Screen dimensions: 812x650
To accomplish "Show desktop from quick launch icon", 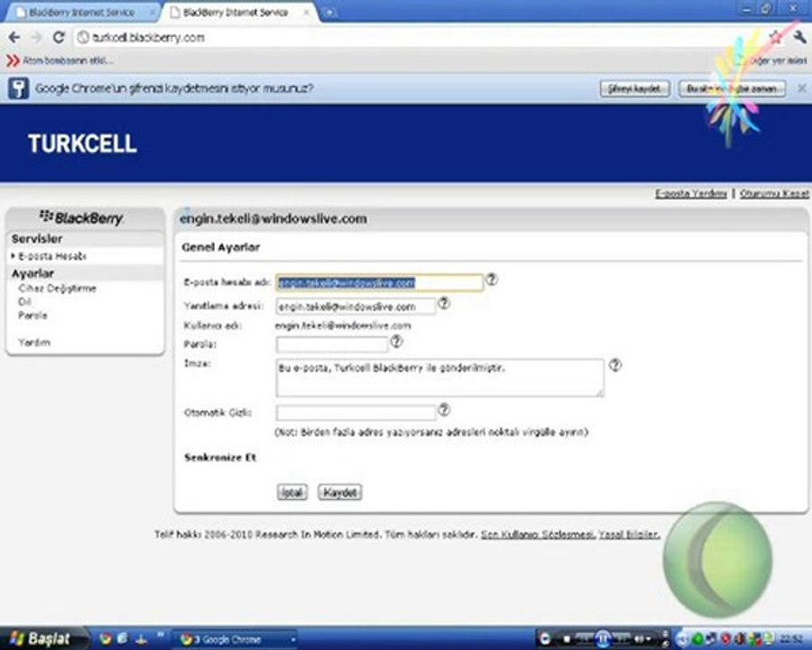I will coord(141,638).
